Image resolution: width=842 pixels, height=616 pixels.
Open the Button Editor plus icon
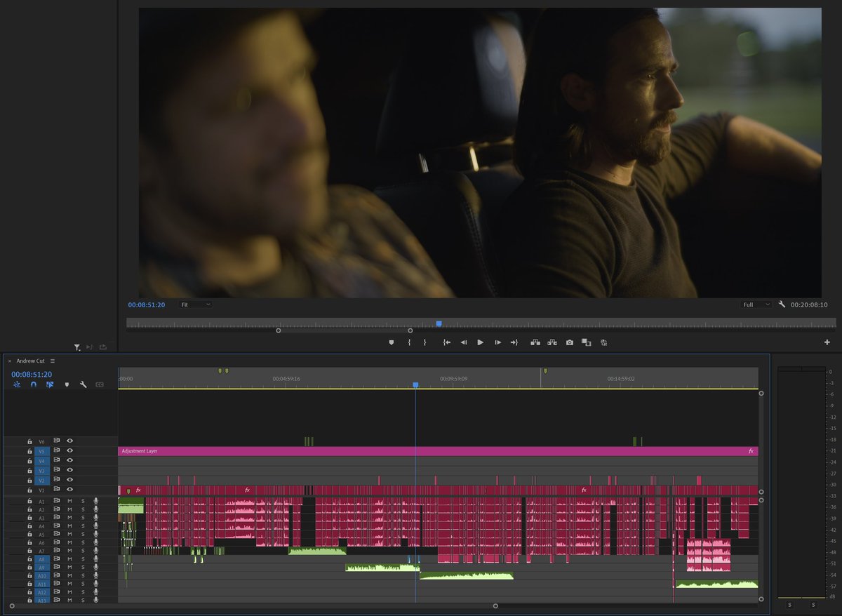[827, 342]
